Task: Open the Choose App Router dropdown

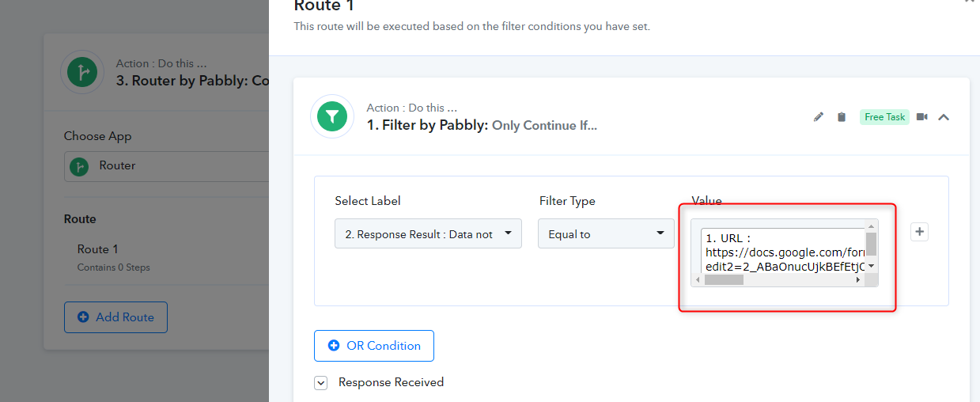Action: click(166, 166)
